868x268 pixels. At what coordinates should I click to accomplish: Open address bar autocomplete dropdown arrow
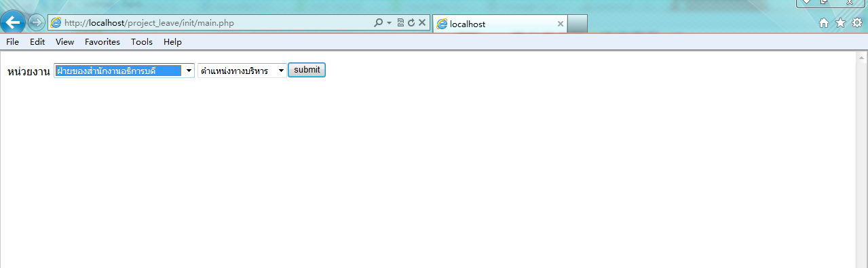point(390,23)
